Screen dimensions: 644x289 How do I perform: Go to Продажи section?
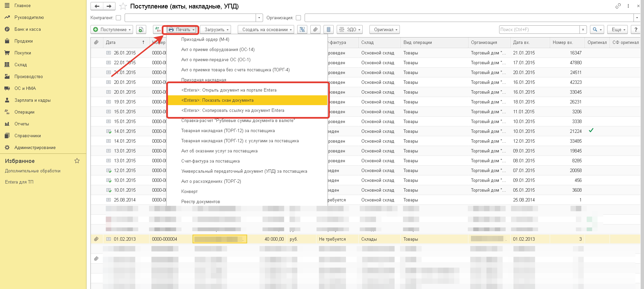tap(24, 41)
